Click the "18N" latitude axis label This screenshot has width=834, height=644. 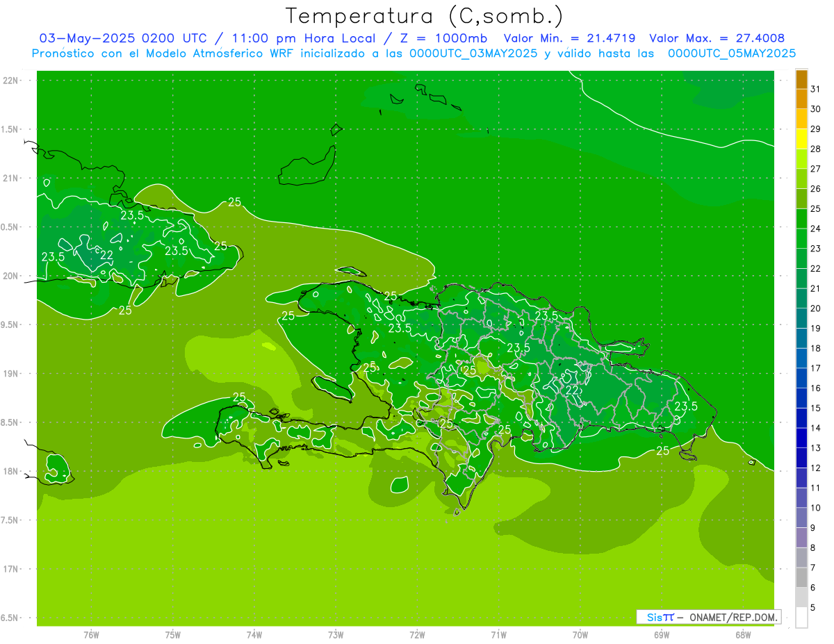(10, 471)
